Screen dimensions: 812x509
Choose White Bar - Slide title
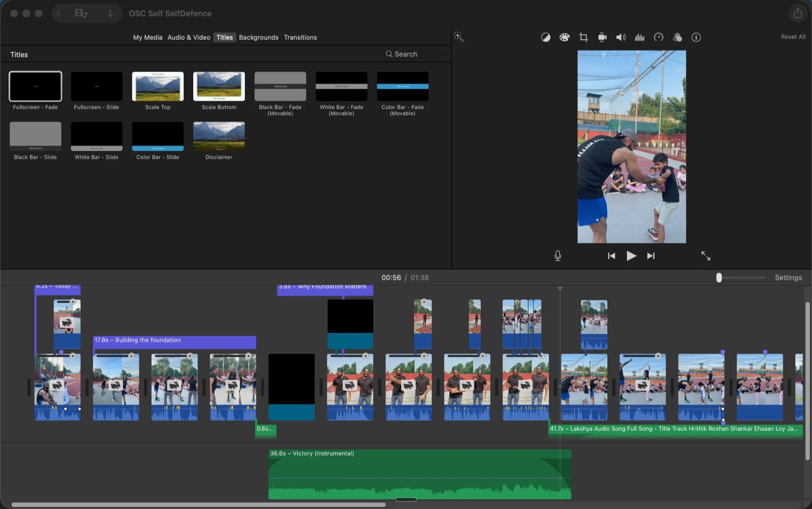(97, 141)
